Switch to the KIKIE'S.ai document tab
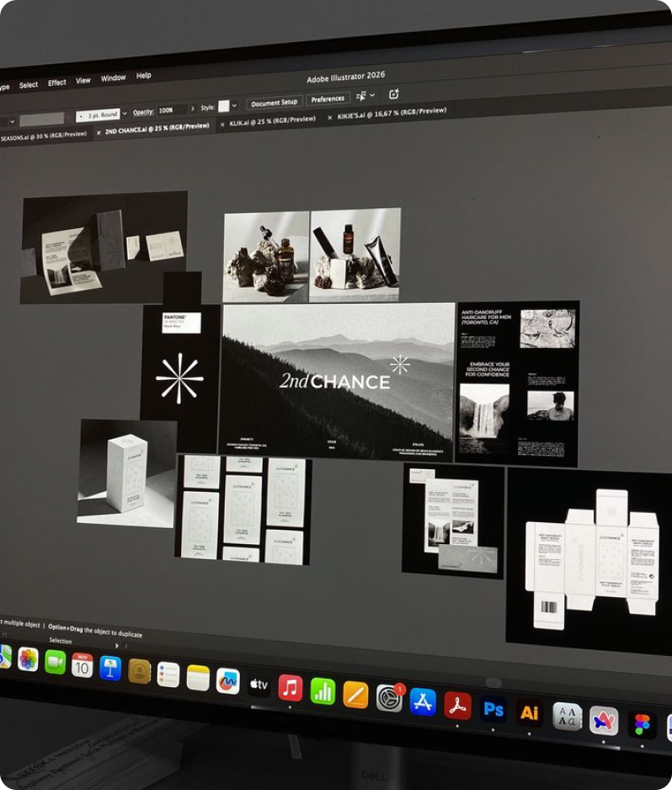The image size is (672, 790). tap(392, 113)
